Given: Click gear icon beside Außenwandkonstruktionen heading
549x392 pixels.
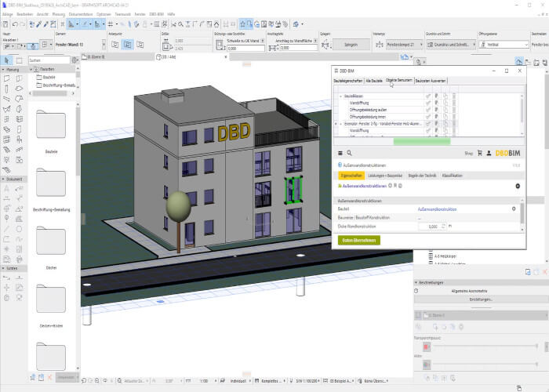Looking at the screenshot, I should tap(518, 186).
